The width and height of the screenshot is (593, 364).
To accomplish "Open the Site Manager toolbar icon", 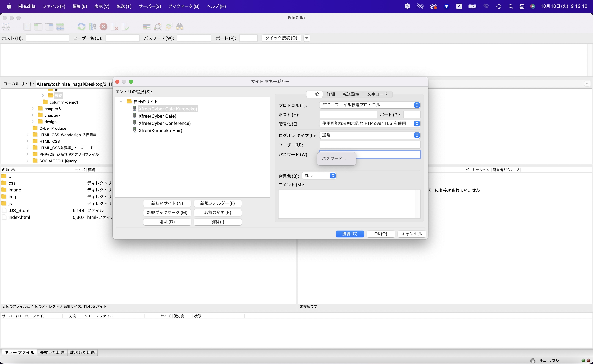I will pyautogui.click(x=6, y=26).
